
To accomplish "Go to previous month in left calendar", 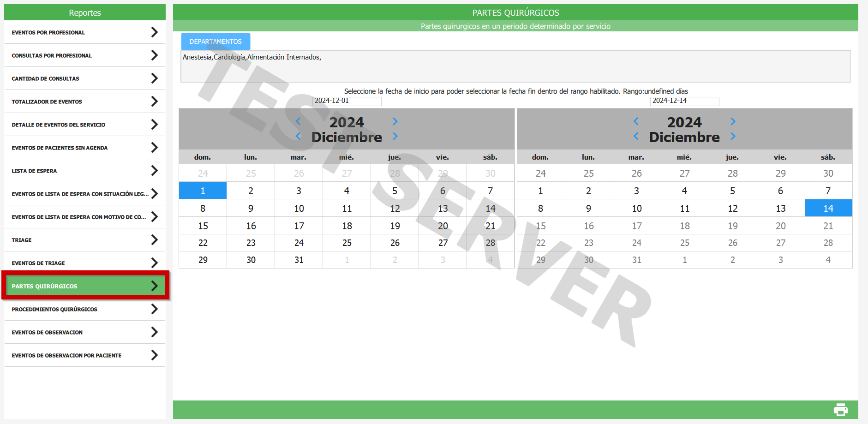I will [x=298, y=136].
